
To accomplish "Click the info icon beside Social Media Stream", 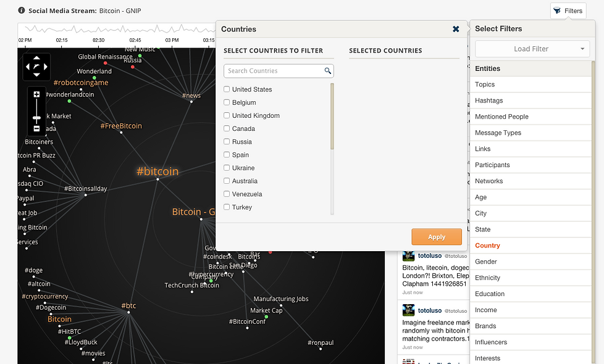I will pyautogui.click(x=22, y=10).
